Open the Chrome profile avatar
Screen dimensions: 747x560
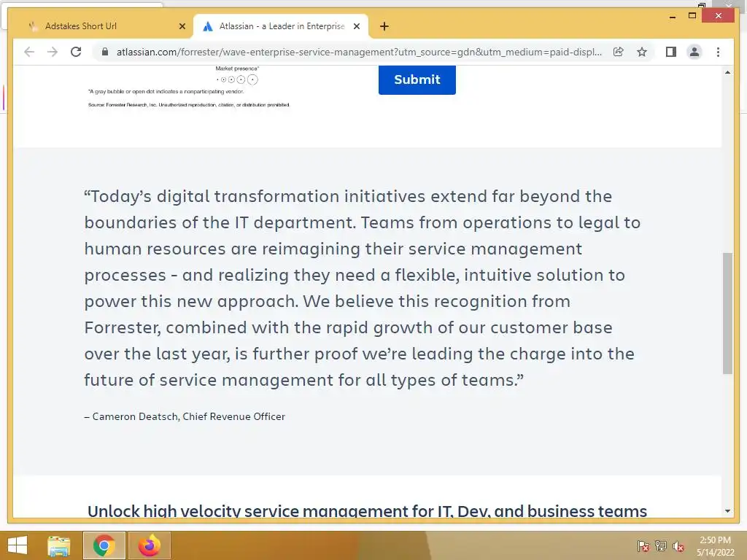(694, 52)
